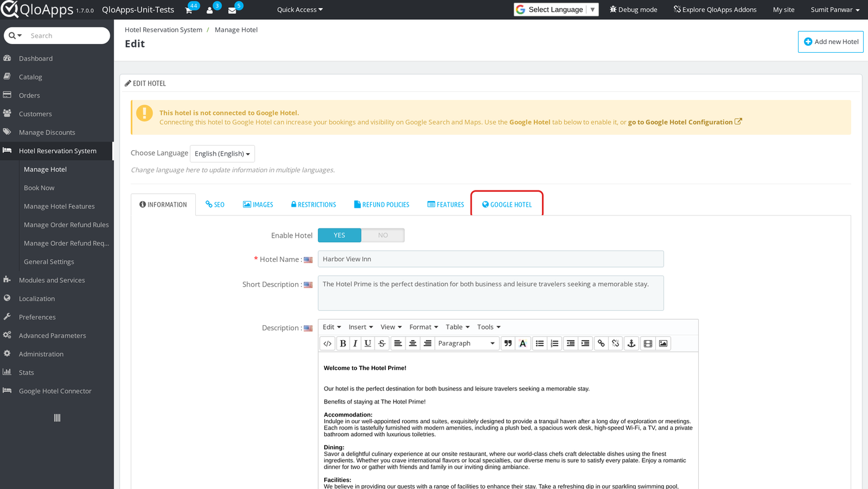Screen dimensions: 868x489
Task: Open the text color picker
Action: point(523,343)
